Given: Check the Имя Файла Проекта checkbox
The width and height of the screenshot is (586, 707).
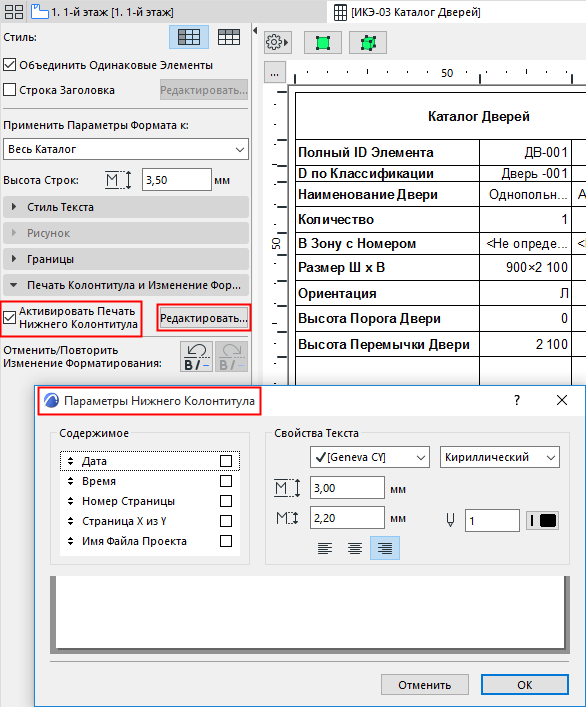Looking at the screenshot, I should [226, 541].
